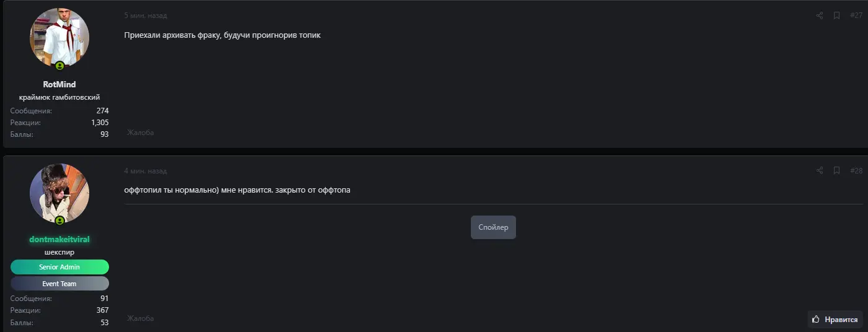868x332 pixels.
Task: Open the permalink for post #28
Action: (x=856, y=170)
